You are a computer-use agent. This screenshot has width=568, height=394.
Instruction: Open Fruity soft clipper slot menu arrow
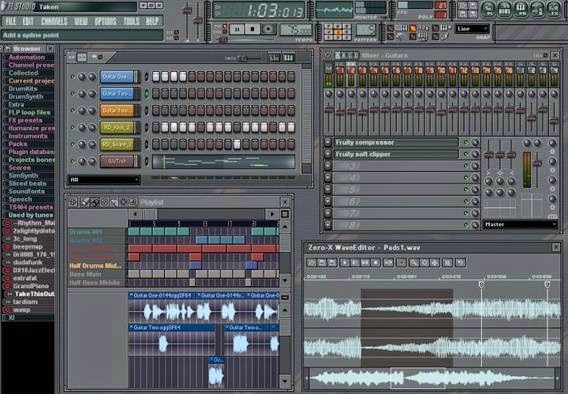327,154
